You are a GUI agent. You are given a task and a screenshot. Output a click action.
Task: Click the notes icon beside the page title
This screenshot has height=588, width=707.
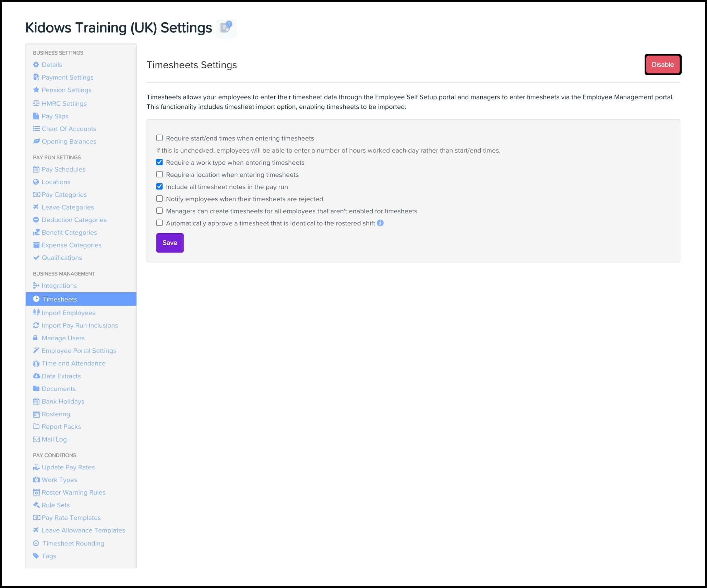coord(226,28)
